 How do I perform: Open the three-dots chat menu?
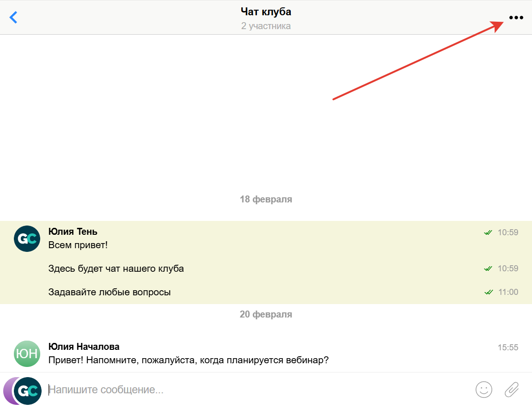516,18
